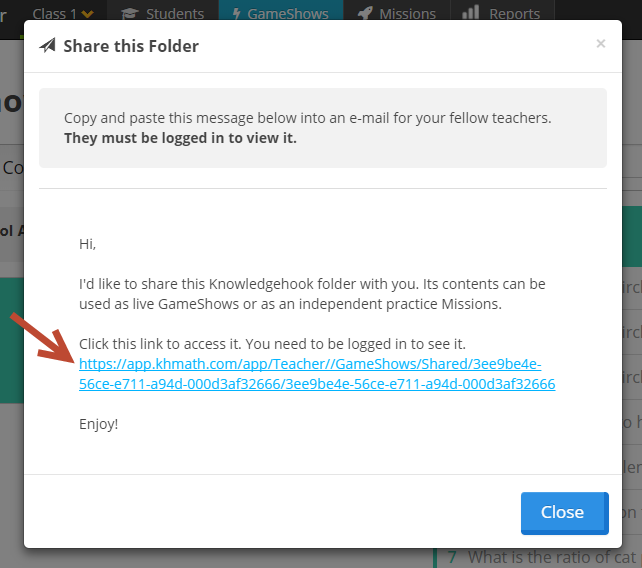Click the red arrow pointing to link

(x=42, y=337)
